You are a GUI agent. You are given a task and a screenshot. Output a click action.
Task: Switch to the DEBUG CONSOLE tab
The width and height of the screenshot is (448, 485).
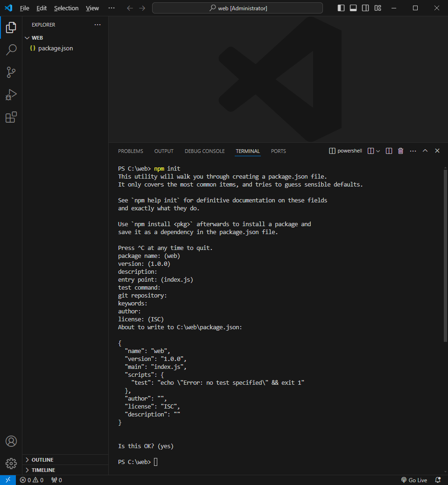coord(205,151)
